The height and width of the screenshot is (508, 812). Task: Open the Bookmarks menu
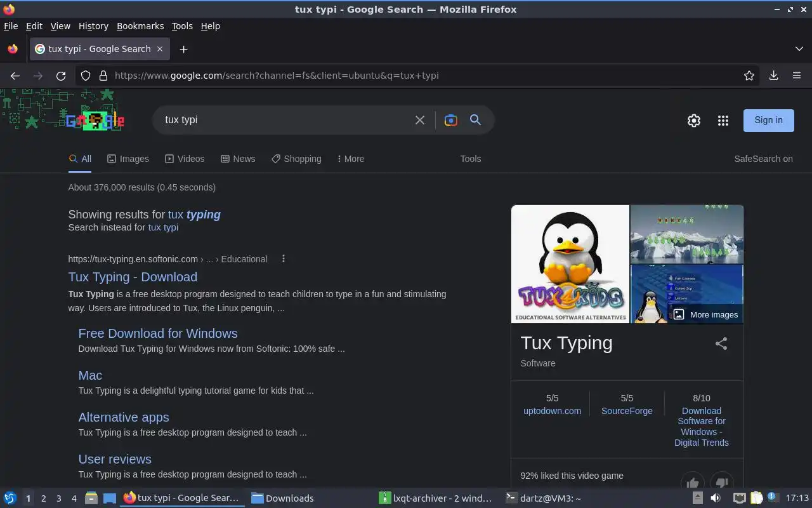(x=140, y=26)
